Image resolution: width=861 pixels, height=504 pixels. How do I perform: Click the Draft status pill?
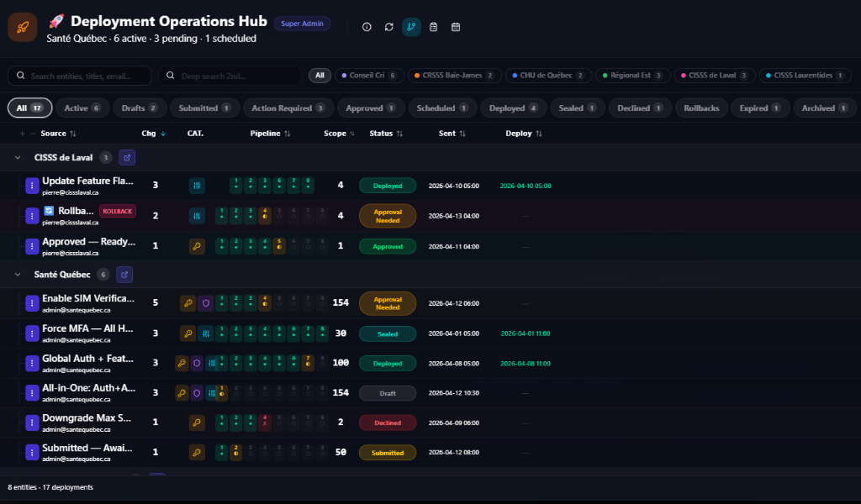point(388,393)
